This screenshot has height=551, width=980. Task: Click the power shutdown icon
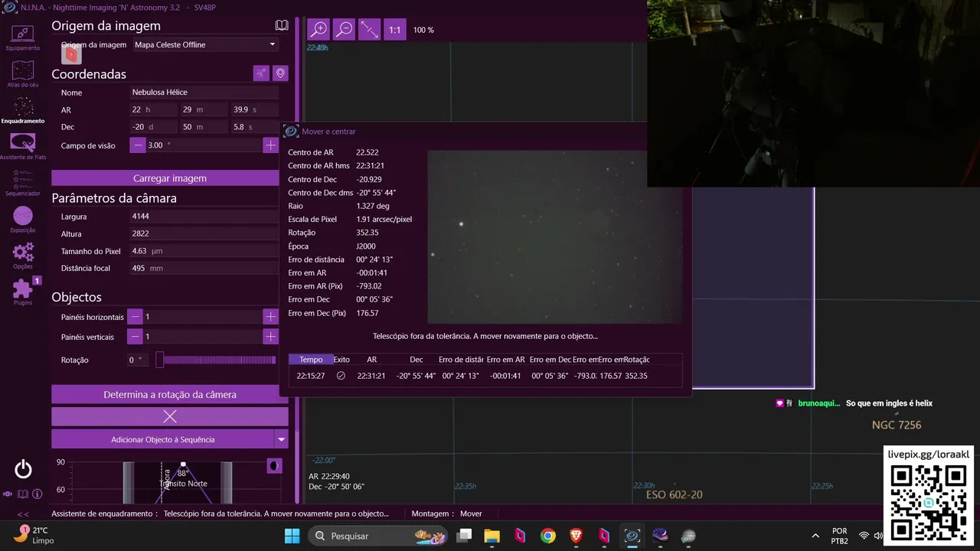tap(23, 469)
